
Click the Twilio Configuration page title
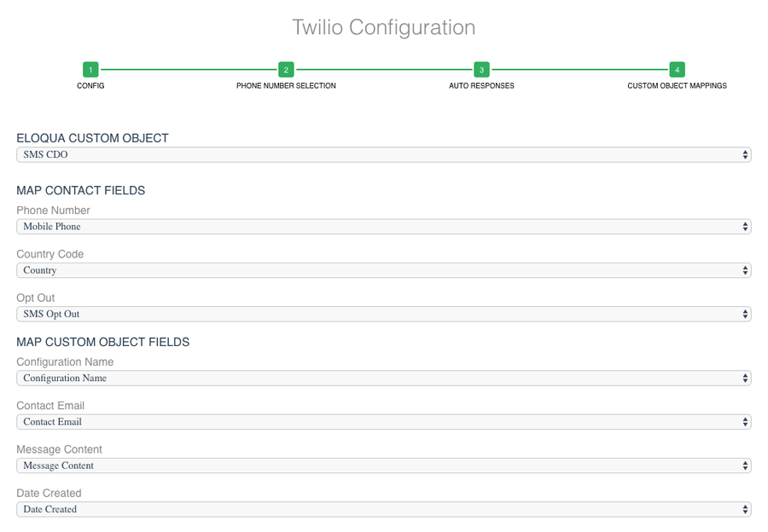(384, 27)
